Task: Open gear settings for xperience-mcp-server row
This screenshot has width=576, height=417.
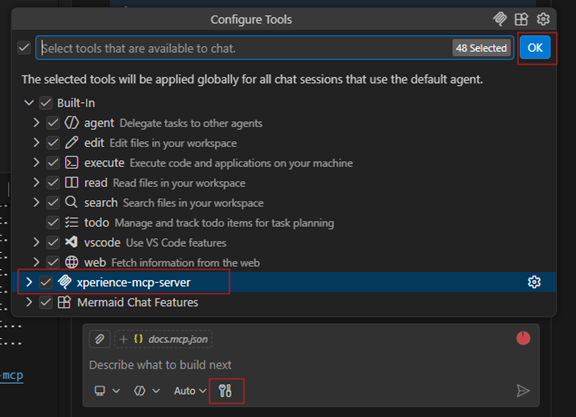Action: [x=534, y=282]
